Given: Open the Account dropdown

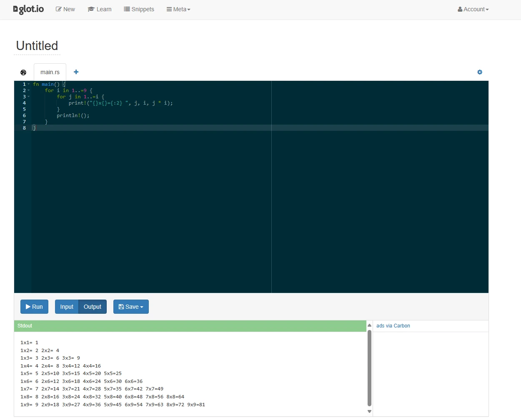Looking at the screenshot, I should tap(473, 9).
